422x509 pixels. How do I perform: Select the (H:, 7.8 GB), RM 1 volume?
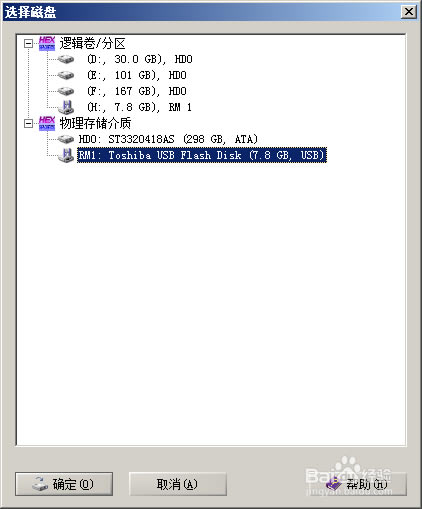(x=139, y=107)
